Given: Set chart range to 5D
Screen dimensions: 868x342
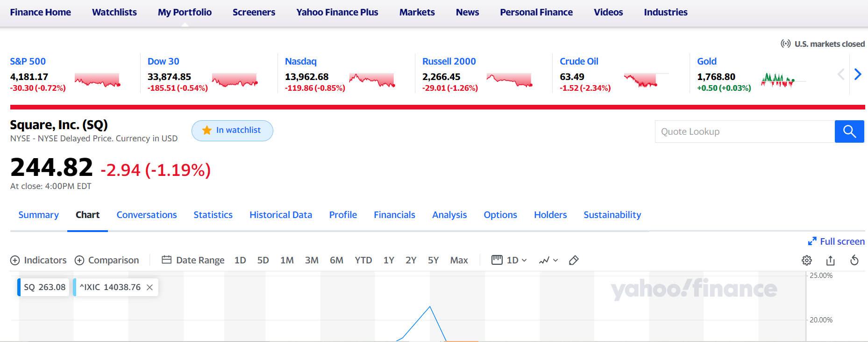Looking at the screenshot, I should [263, 260].
